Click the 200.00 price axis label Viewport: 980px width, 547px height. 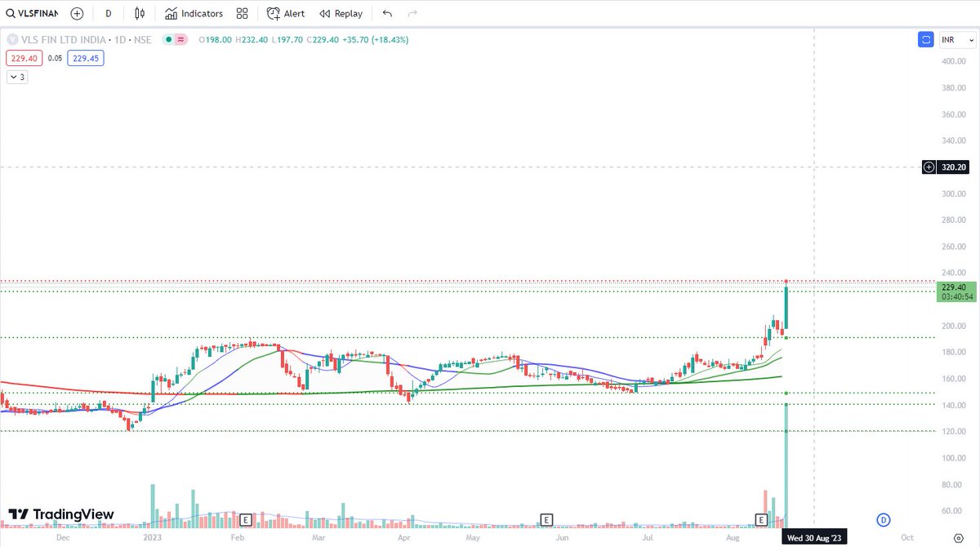pos(954,326)
